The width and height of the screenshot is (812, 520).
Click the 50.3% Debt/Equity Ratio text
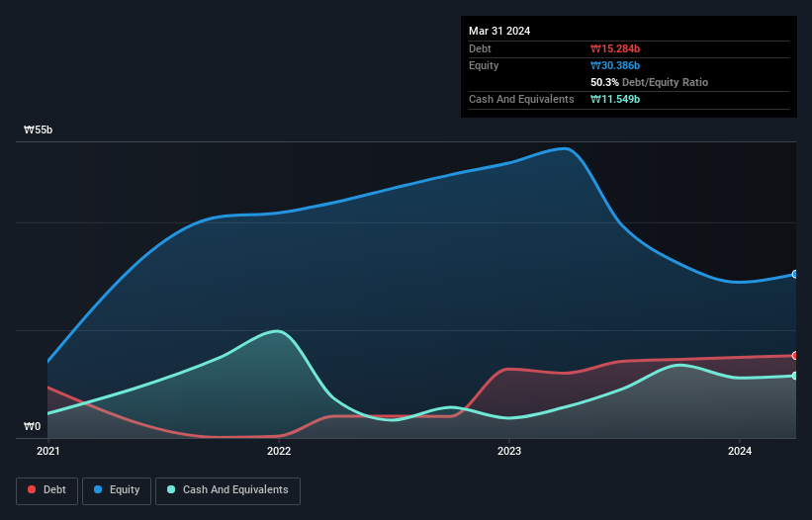point(650,82)
